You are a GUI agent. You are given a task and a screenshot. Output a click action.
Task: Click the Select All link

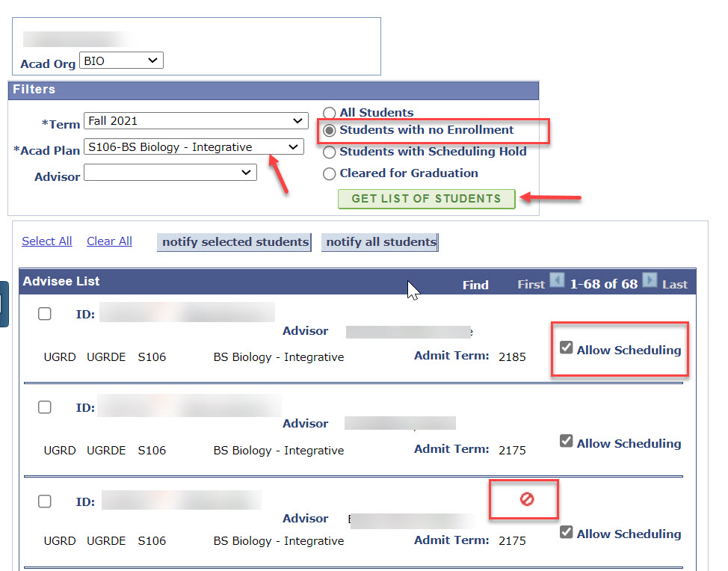click(47, 241)
